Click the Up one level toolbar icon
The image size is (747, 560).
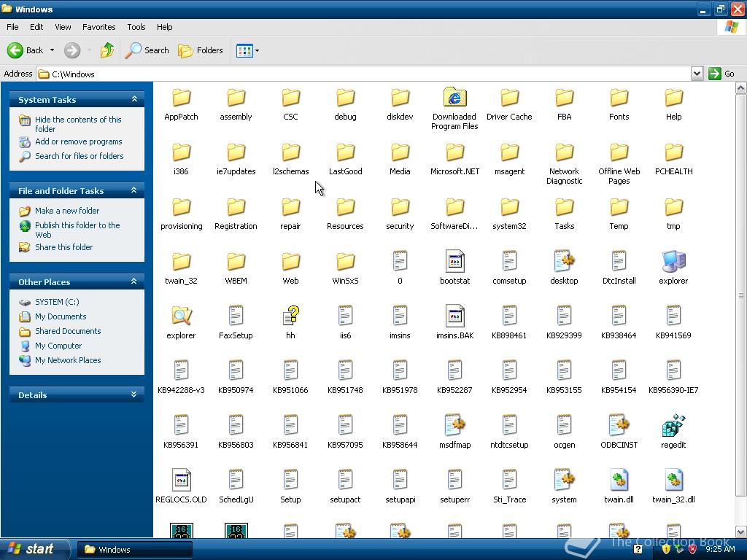[107, 50]
